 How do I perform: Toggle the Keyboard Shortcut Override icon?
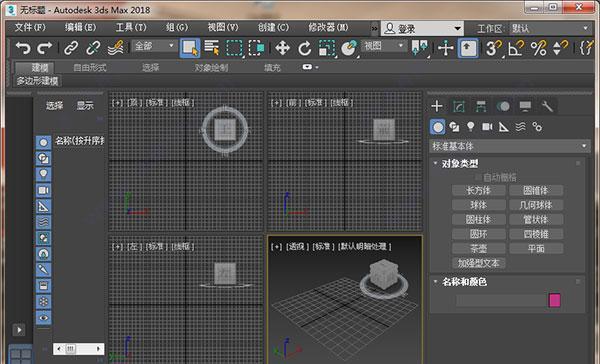click(x=468, y=48)
